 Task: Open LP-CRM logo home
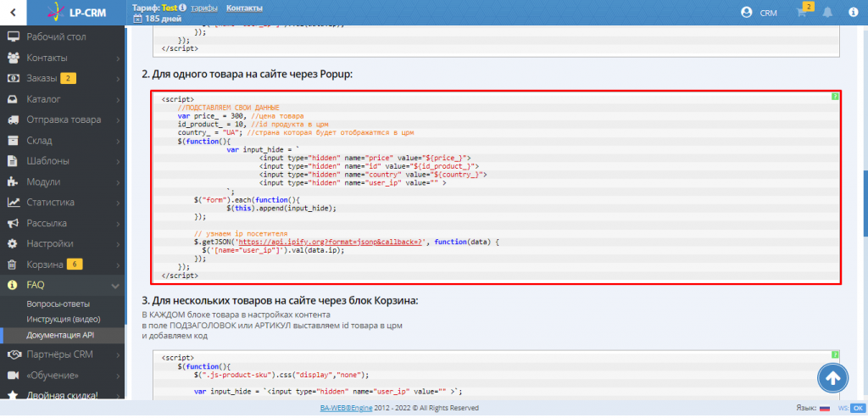tap(75, 12)
